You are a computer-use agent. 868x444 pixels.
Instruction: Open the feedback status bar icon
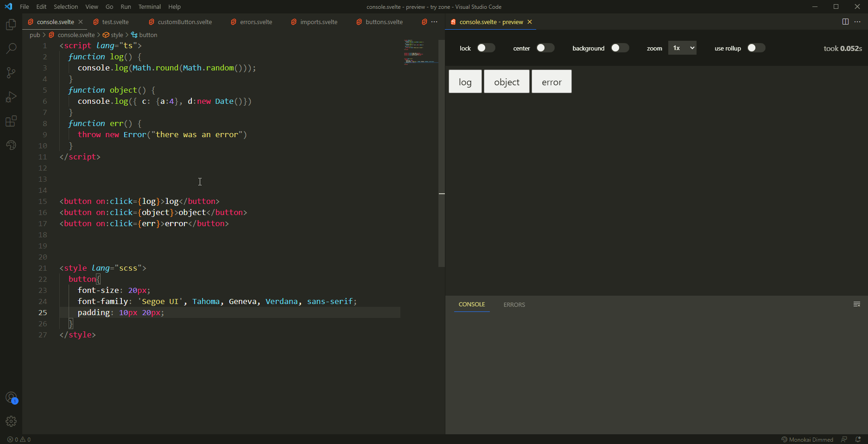pyautogui.click(x=844, y=439)
